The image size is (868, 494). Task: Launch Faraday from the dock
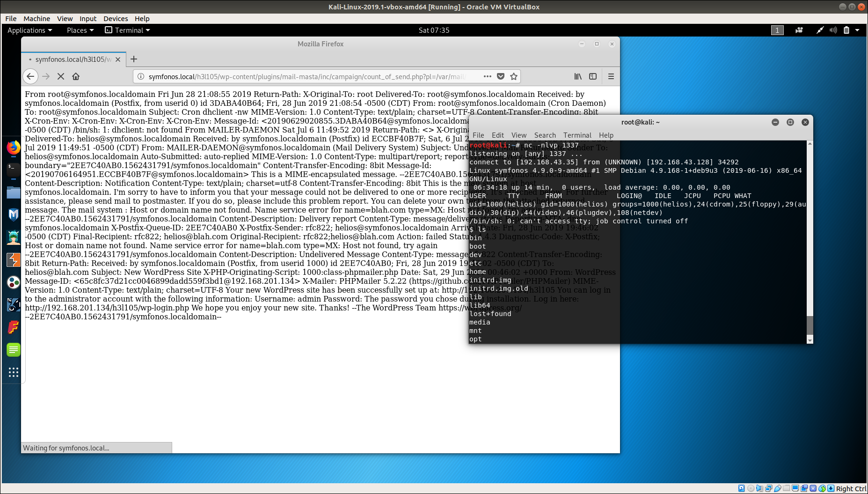[x=14, y=327]
